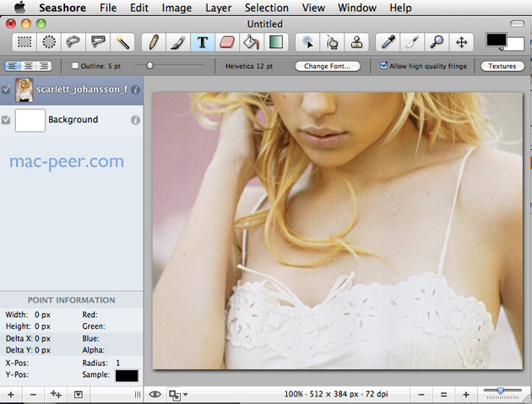Open the layer options dropdown at bottom-left

(78, 394)
